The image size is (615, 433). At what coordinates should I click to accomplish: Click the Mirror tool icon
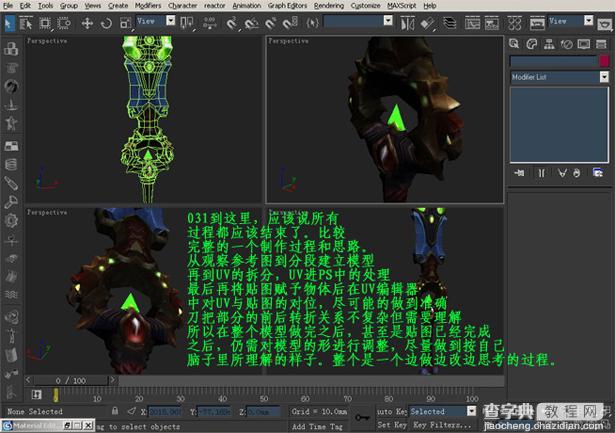click(408, 24)
